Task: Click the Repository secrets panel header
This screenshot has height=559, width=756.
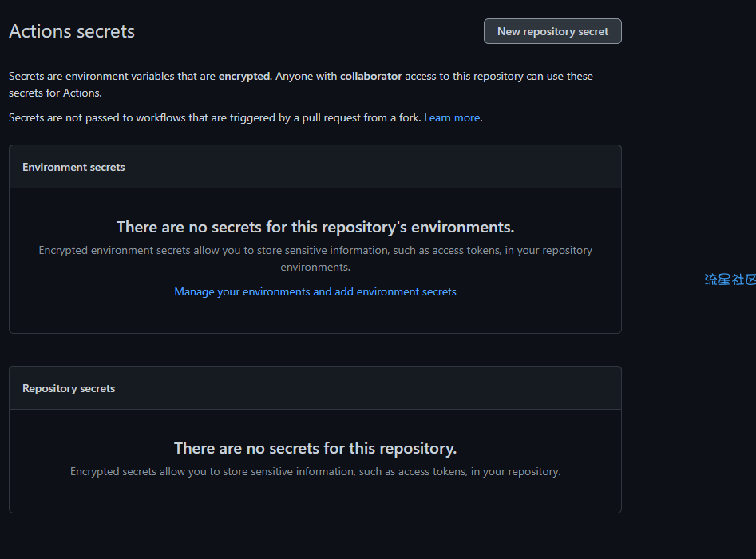Action: tap(315, 388)
